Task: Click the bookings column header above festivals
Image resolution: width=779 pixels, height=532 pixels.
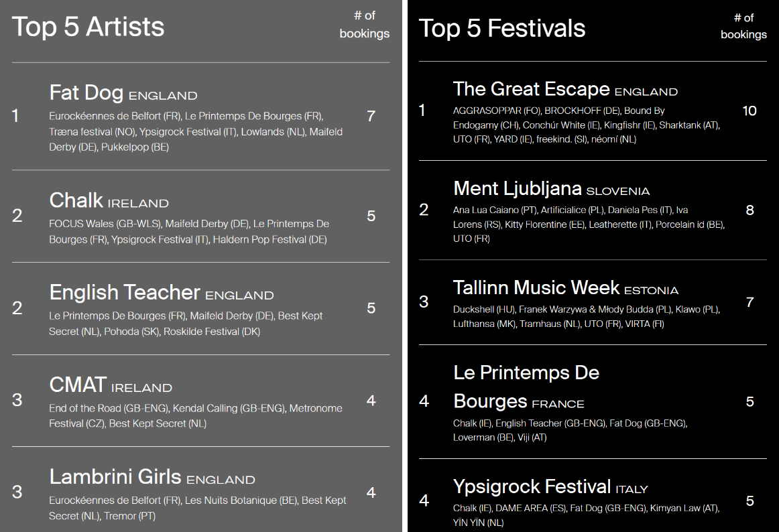Action: pyautogui.click(x=743, y=26)
